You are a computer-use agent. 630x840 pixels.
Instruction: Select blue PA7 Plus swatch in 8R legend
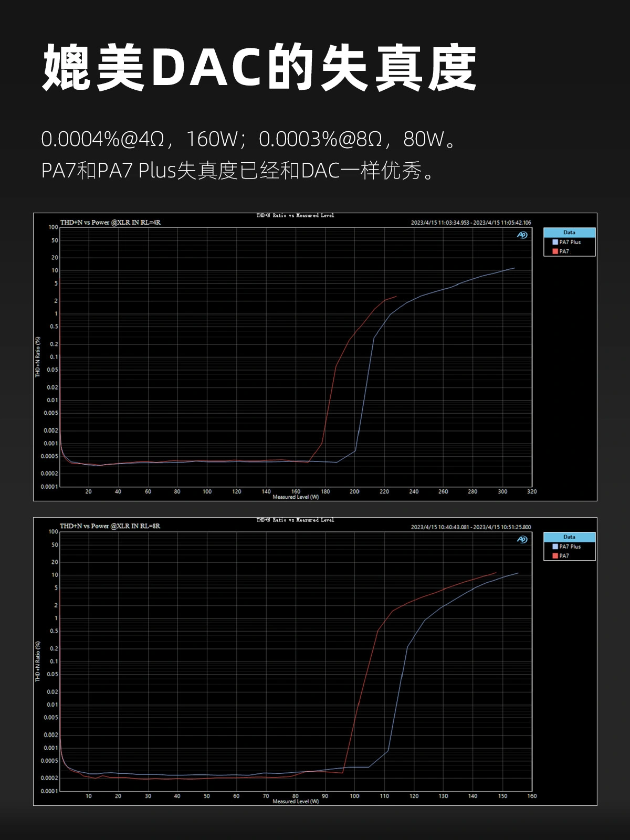(x=555, y=547)
